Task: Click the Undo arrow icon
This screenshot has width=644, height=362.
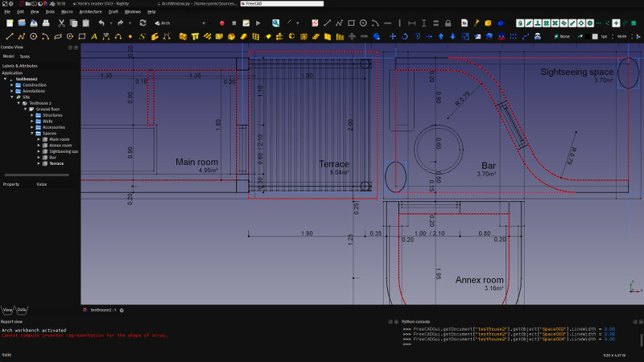Action: pos(101,23)
